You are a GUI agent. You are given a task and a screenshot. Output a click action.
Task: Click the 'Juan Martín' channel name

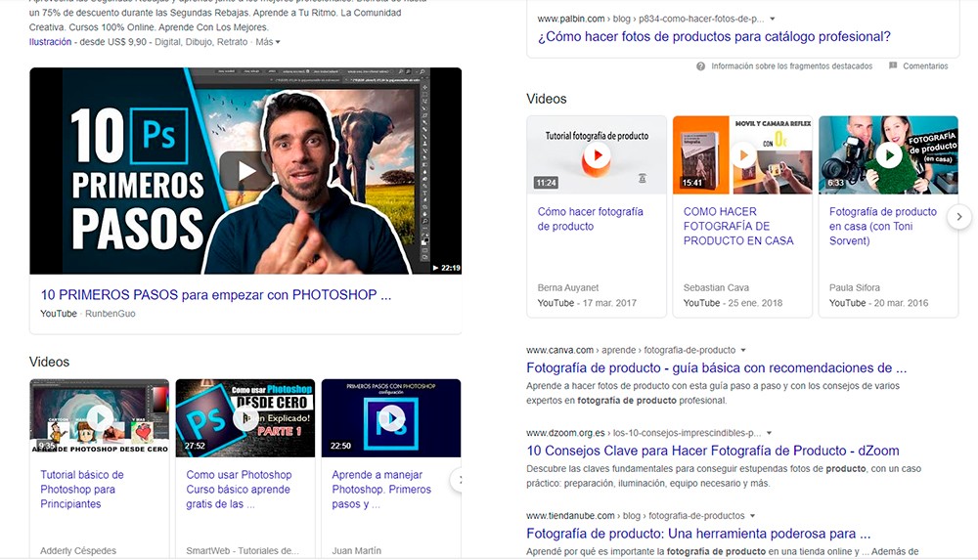coord(356,551)
